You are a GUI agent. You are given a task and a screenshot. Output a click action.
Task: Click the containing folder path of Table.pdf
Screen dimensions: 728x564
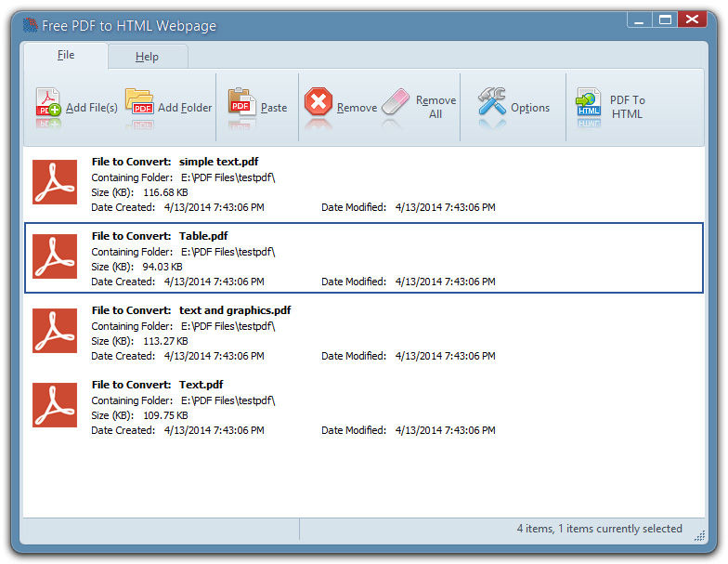click(x=228, y=252)
